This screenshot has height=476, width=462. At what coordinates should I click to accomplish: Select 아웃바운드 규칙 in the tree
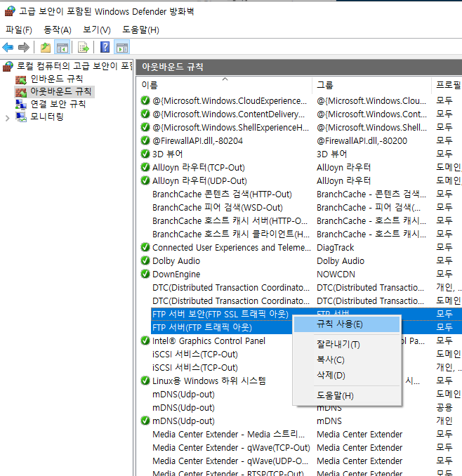(x=60, y=91)
